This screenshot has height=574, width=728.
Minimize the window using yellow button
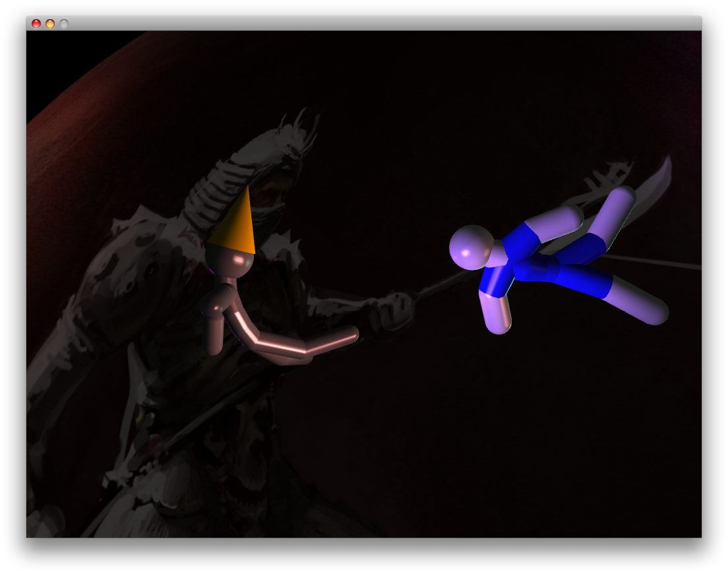tap(50, 24)
